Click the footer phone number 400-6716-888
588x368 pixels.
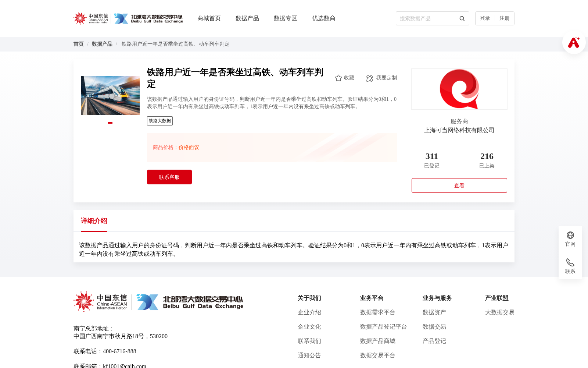[x=119, y=351]
